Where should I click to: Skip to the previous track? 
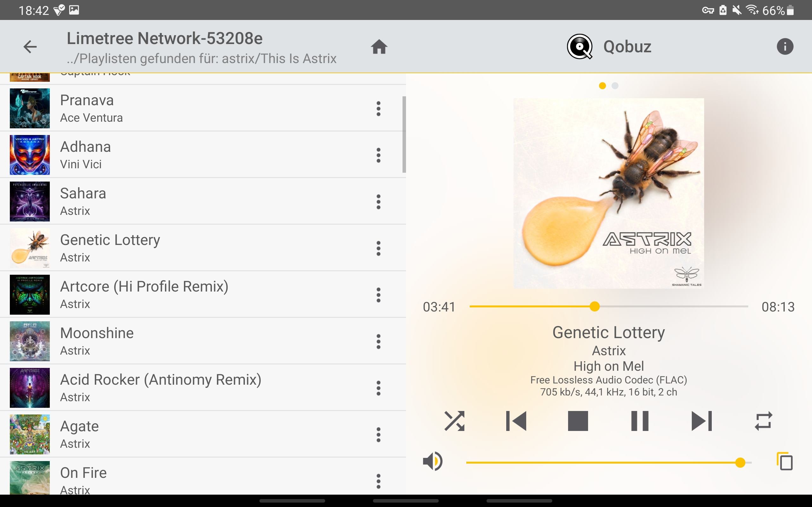click(x=516, y=421)
